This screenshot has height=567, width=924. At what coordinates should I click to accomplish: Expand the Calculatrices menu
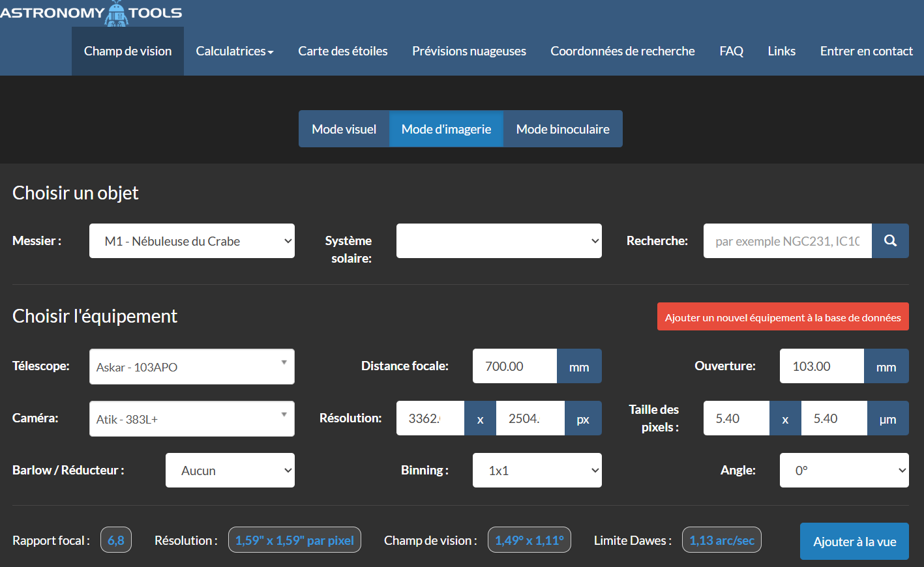pos(235,51)
